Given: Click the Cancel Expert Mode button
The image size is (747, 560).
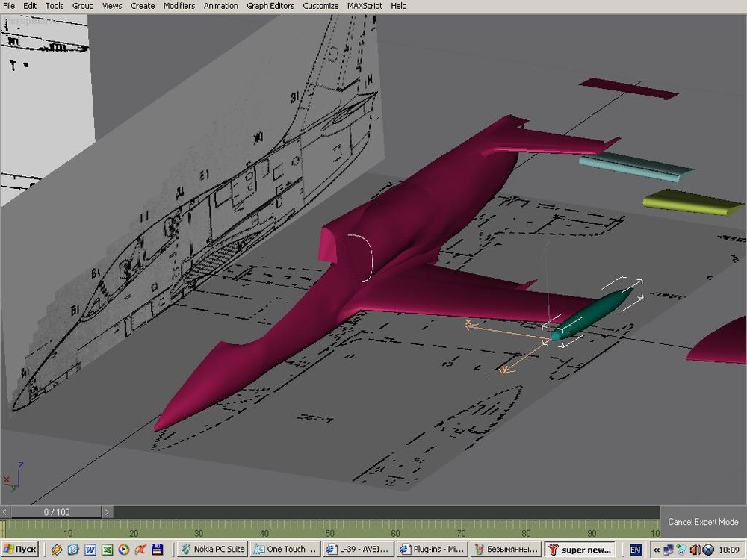Looking at the screenshot, I should pos(702,522).
